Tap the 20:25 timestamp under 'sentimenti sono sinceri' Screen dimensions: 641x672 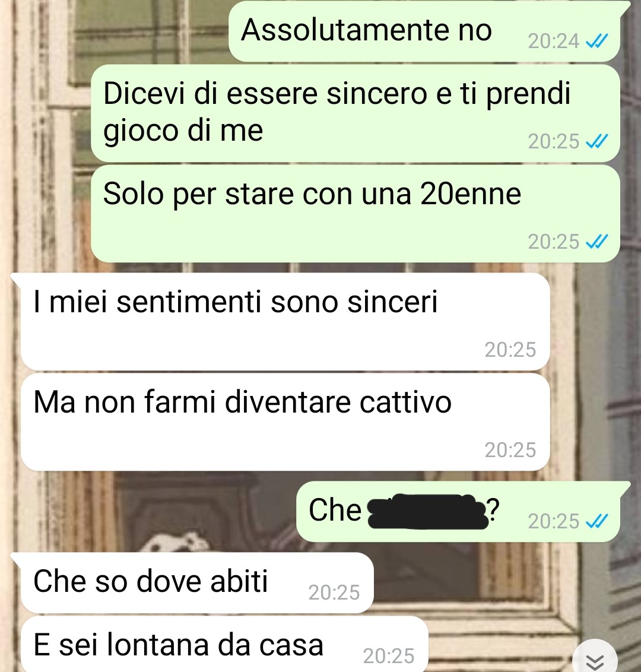tap(510, 350)
